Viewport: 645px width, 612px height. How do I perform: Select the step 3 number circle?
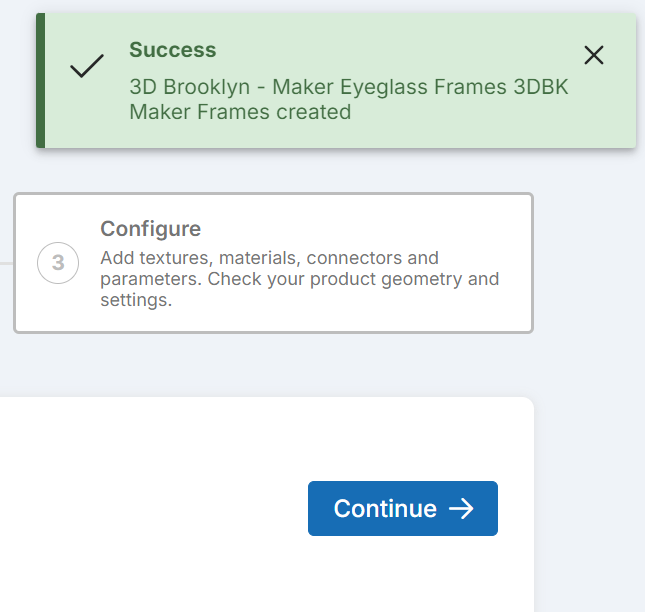coord(58,263)
